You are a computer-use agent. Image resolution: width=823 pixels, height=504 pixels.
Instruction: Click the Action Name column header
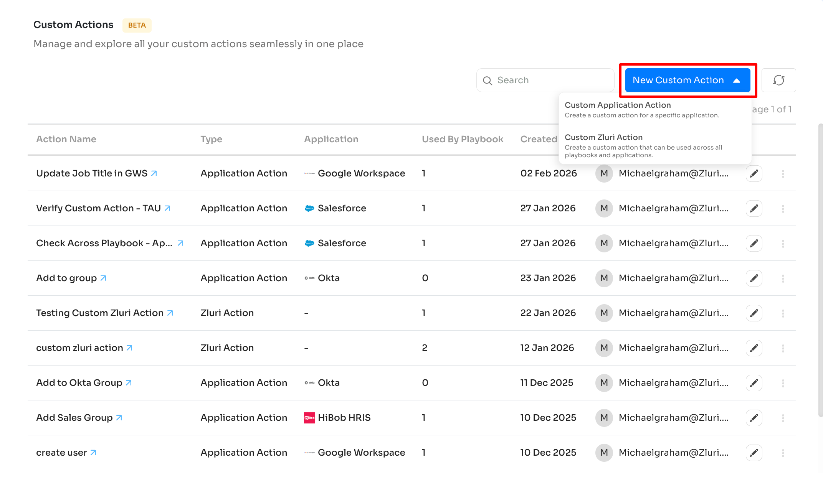point(66,139)
